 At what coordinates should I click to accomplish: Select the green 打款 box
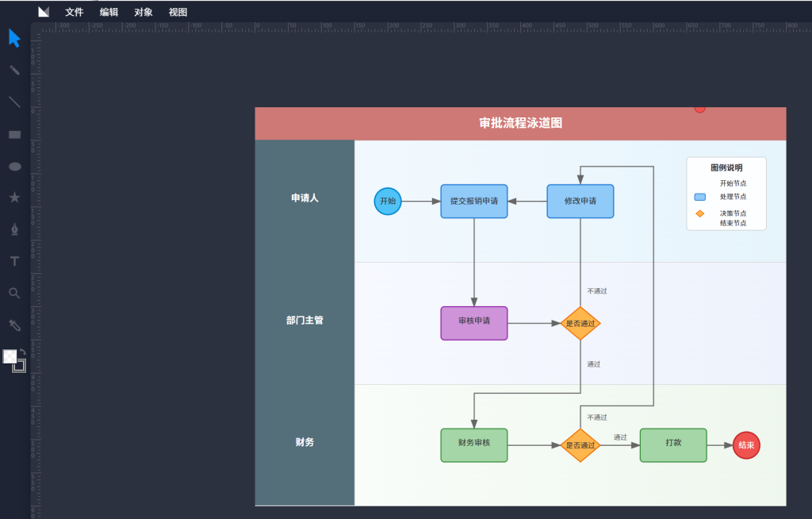coord(673,445)
